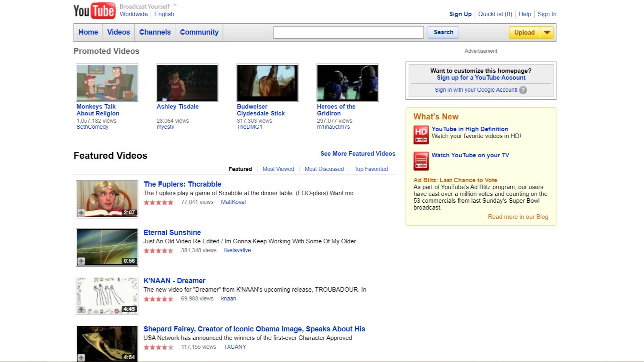Rate The Fuplers video using stars

pyautogui.click(x=159, y=202)
